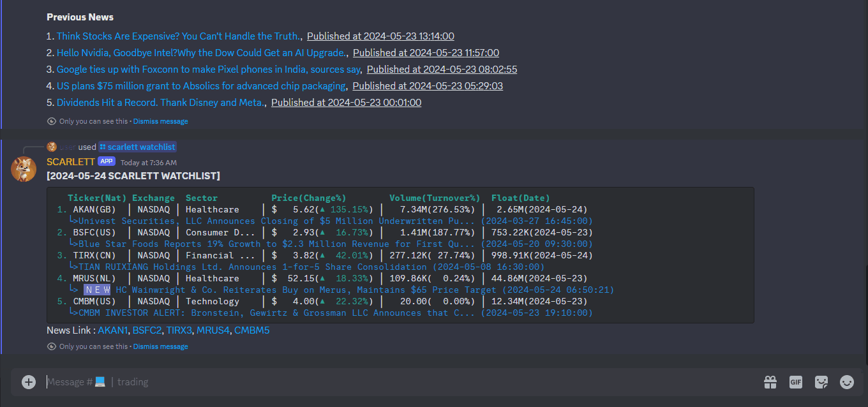Image resolution: width=868 pixels, height=407 pixels.
Task: Click the 'scarlett watchlist' slash command tag
Action: pyautogui.click(x=137, y=147)
